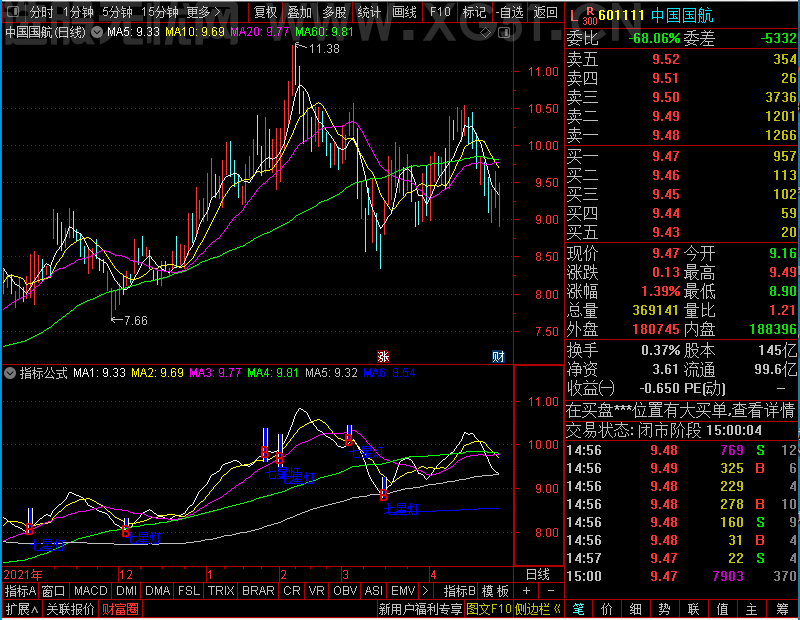Zoom in chart with the + button
Image resolution: width=800 pixels, height=620 pixels.
coord(527,591)
